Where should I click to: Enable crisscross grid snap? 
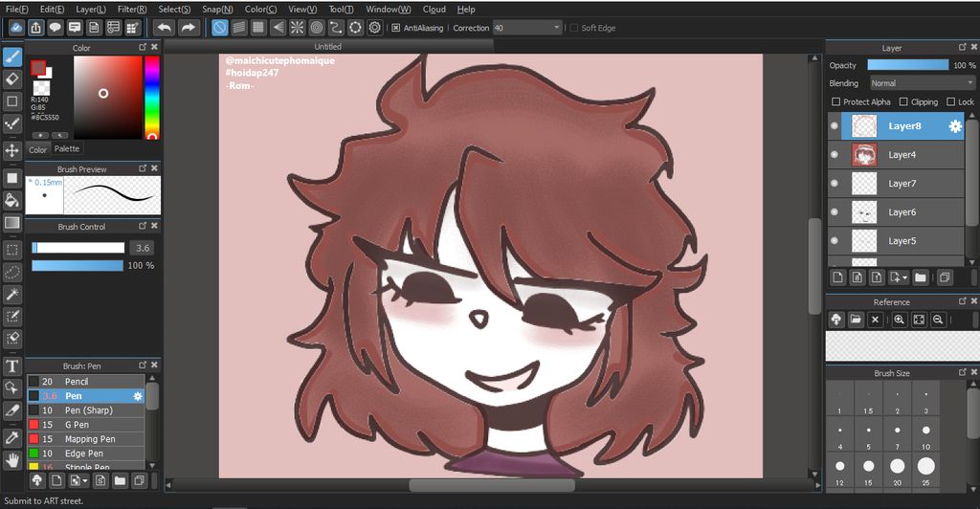258,28
